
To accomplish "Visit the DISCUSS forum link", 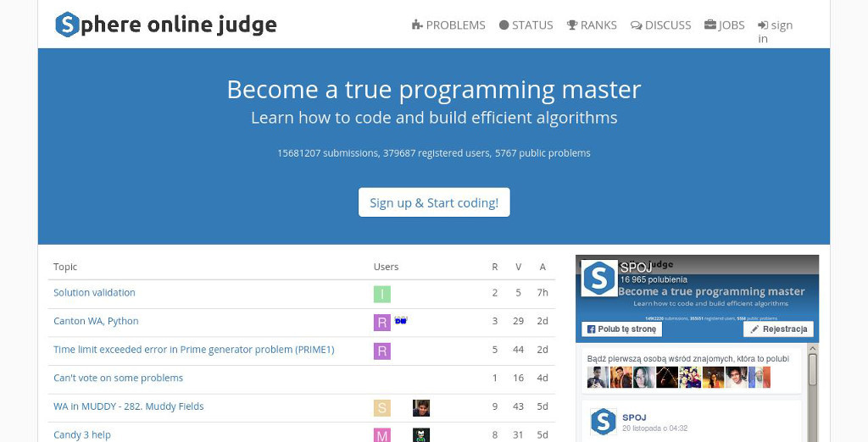I will tap(660, 25).
